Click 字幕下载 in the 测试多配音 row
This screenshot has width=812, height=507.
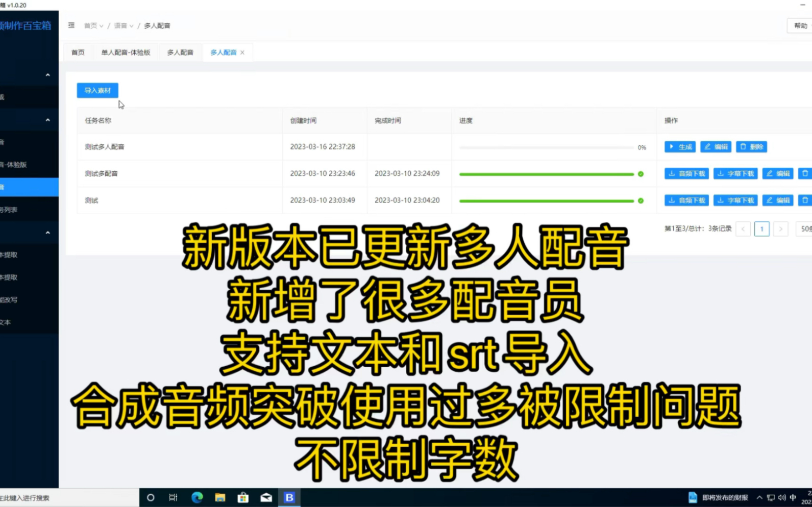click(735, 173)
